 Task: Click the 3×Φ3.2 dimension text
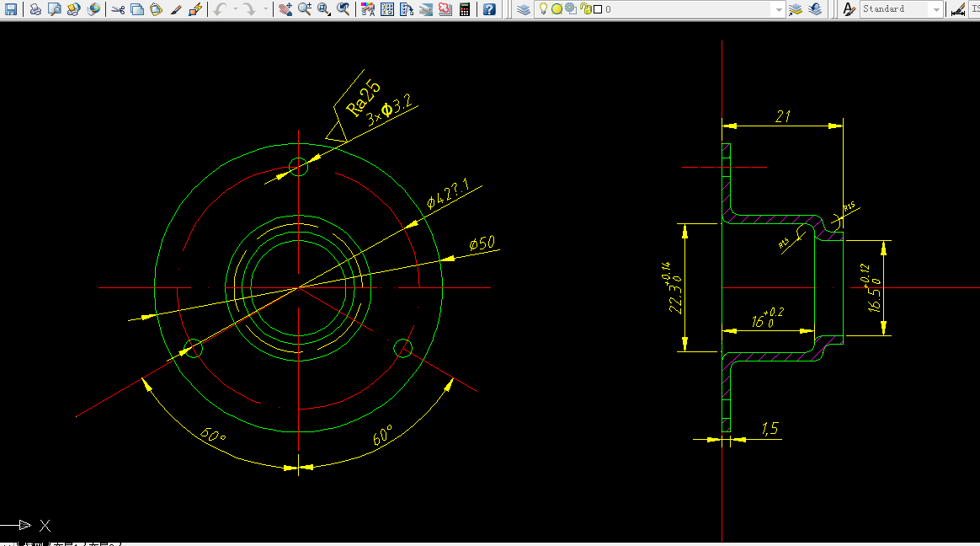[x=389, y=110]
